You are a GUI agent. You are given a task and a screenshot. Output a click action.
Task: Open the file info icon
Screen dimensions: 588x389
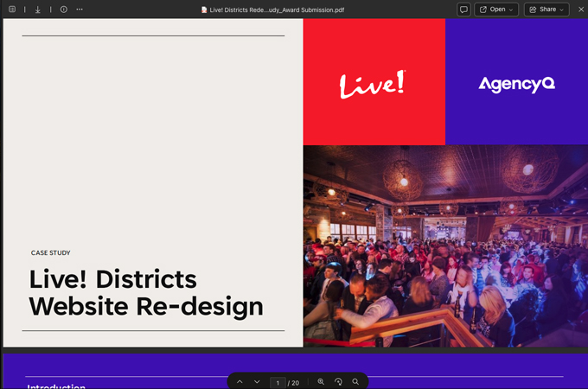pos(64,10)
